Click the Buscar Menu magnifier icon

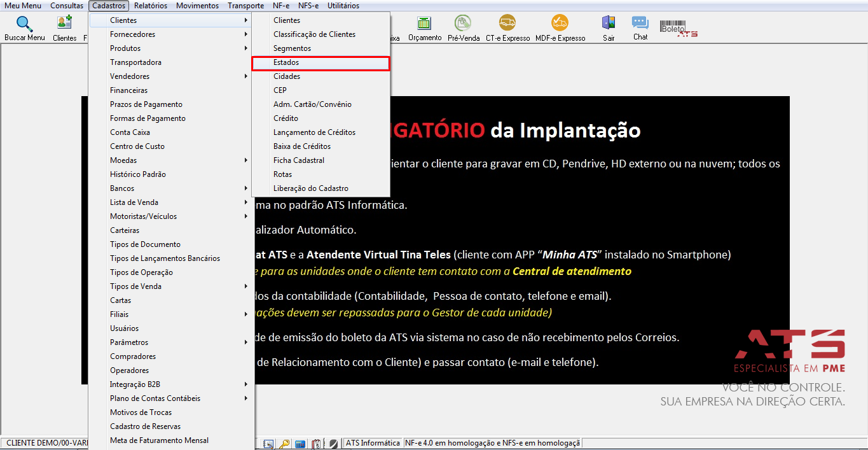coord(25,24)
